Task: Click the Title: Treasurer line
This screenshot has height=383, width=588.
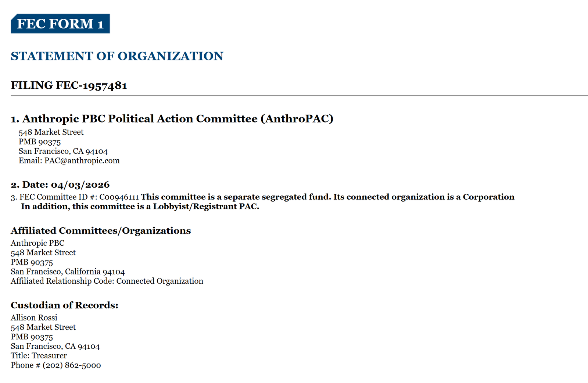Action: click(39, 356)
